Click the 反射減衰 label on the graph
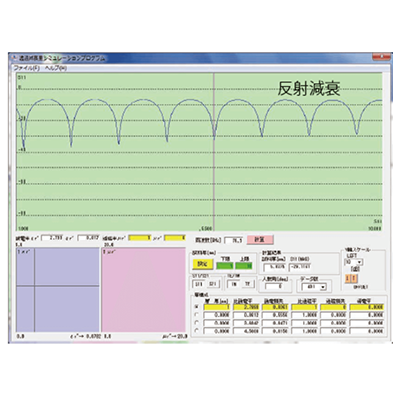This screenshot has width=400, height=400. coord(309,89)
